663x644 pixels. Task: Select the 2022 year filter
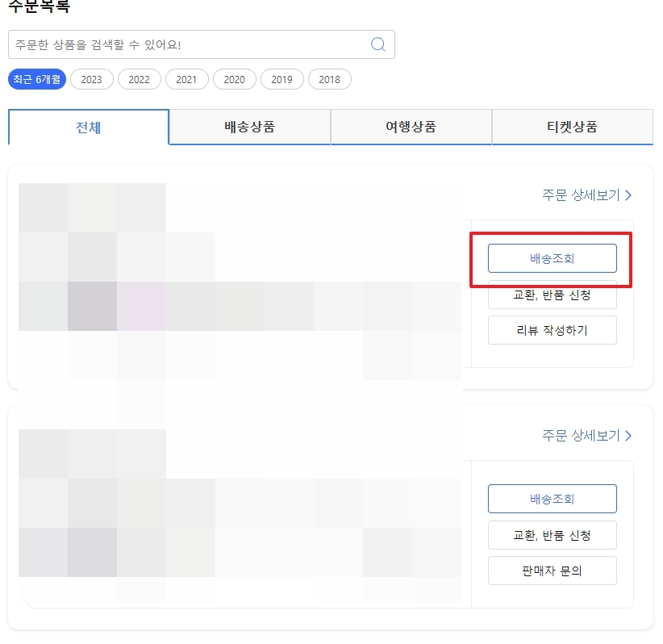pos(139,79)
